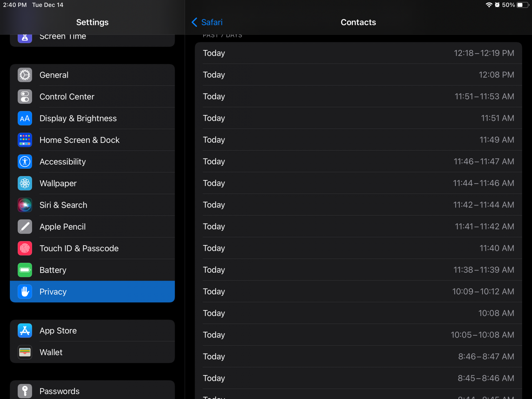Viewport: 532px width, 399px height.
Task: Select the Today 12:18–12:19 PM entry
Action: tap(358, 53)
